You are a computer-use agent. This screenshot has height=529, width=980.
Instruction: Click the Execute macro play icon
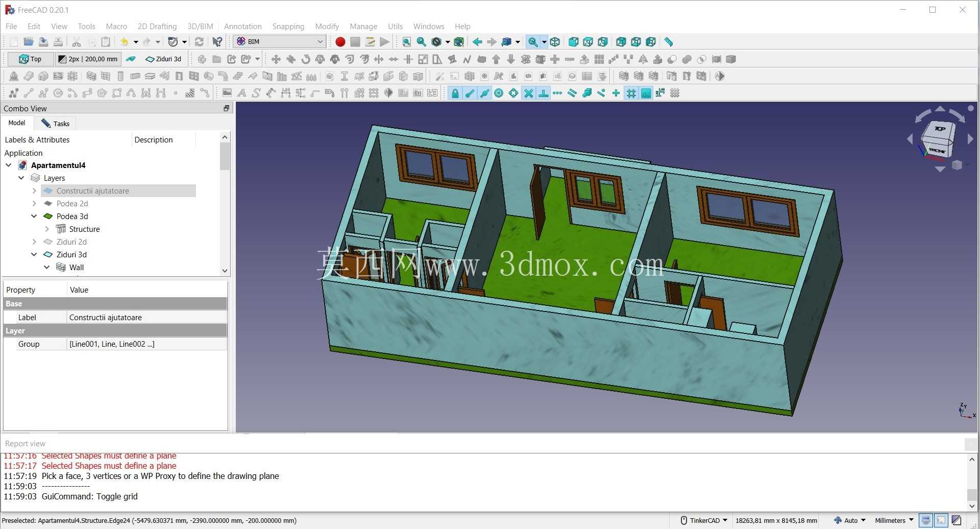pyautogui.click(x=385, y=42)
